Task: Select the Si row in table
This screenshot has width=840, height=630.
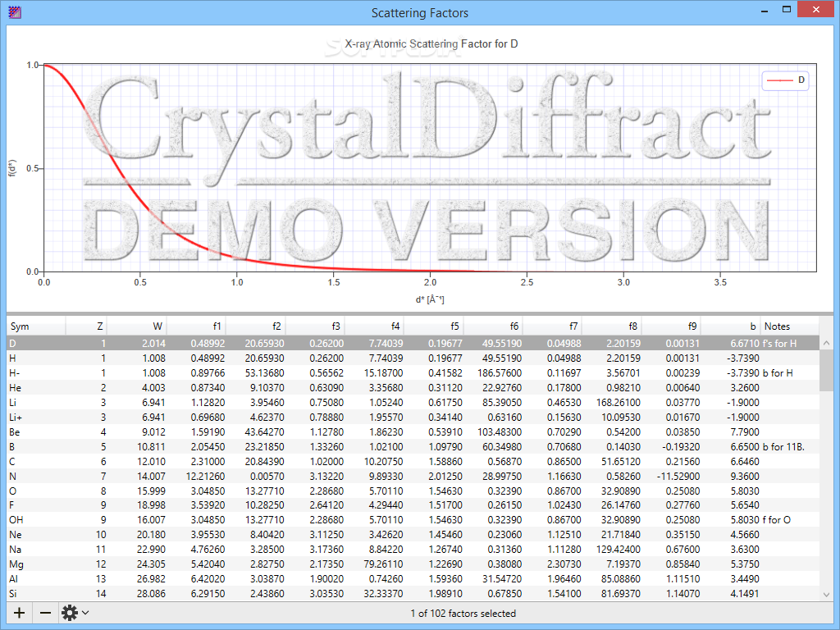Action: (413, 594)
